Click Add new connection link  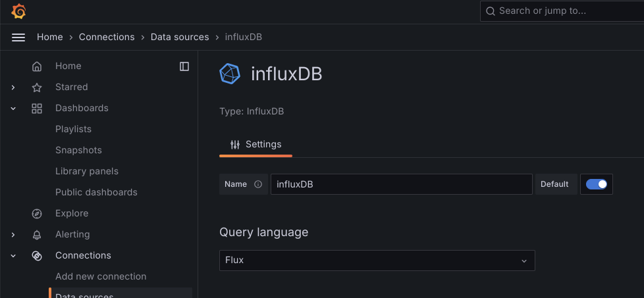pyautogui.click(x=101, y=277)
